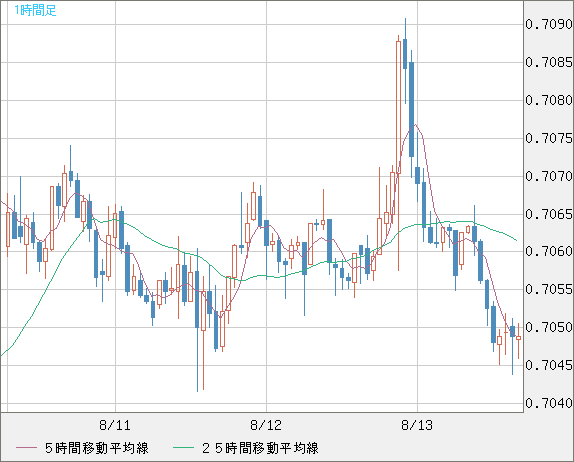Click the last red candle at chart's right end
574x462 pixels.
pos(518,338)
